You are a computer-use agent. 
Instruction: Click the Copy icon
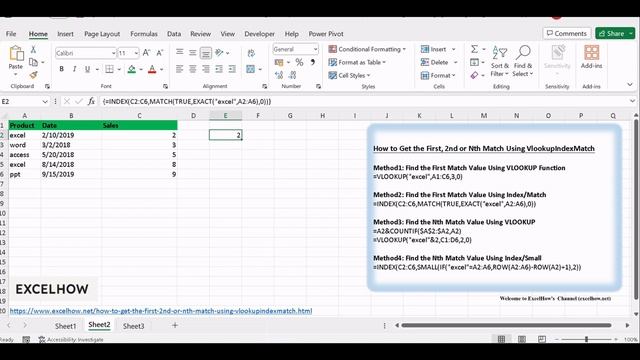(x=33, y=62)
